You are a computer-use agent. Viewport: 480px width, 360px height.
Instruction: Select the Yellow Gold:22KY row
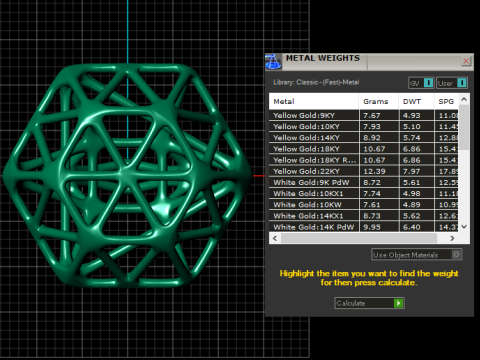(364, 171)
